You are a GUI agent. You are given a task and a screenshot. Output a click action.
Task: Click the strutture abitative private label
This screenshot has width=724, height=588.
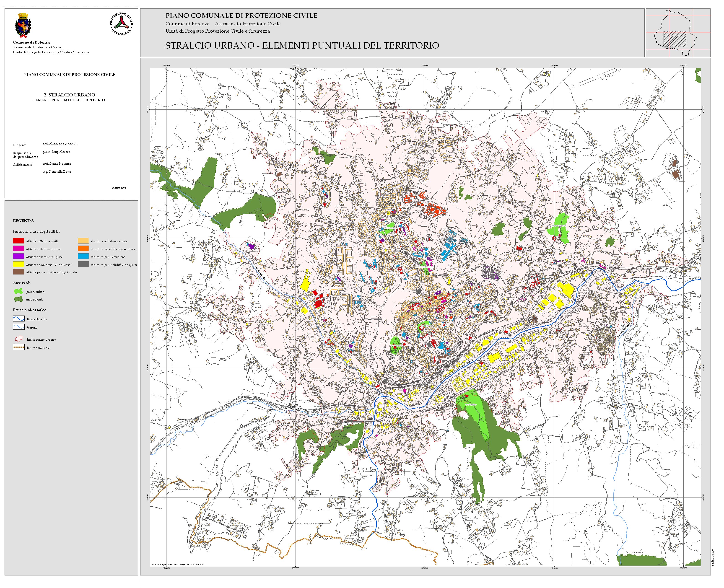[109, 241]
